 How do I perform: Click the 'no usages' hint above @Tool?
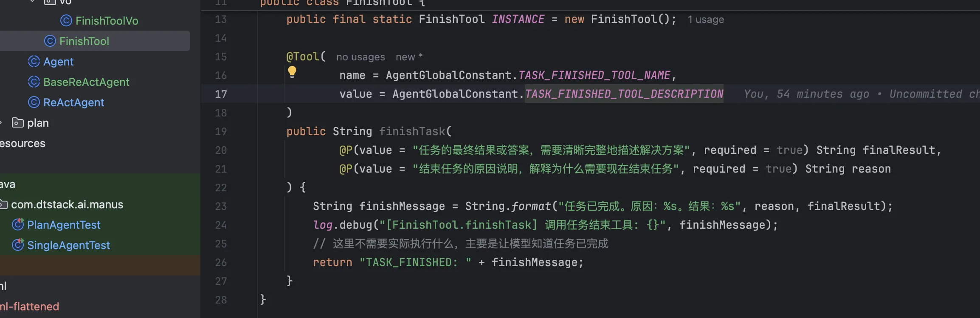pyautogui.click(x=360, y=57)
